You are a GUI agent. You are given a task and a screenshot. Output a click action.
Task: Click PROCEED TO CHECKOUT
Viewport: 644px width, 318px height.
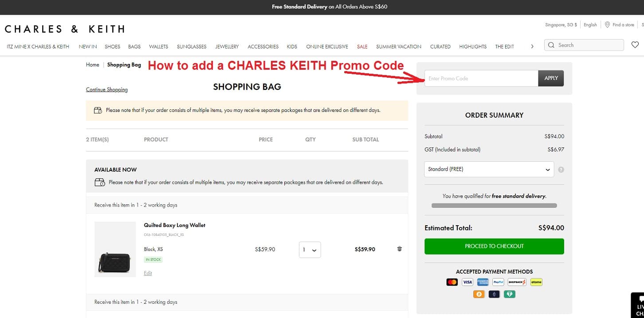494,246
